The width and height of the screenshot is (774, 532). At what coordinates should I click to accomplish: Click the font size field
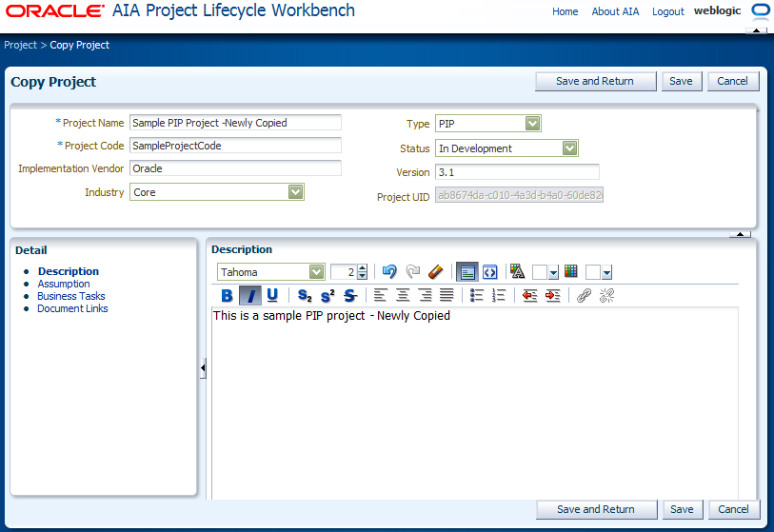pyautogui.click(x=344, y=272)
